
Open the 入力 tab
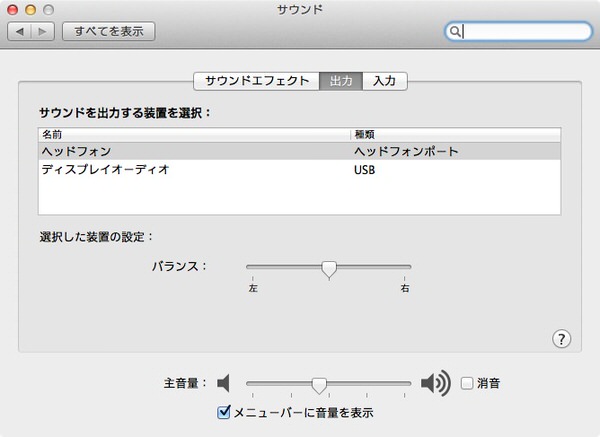click(385, 81)
